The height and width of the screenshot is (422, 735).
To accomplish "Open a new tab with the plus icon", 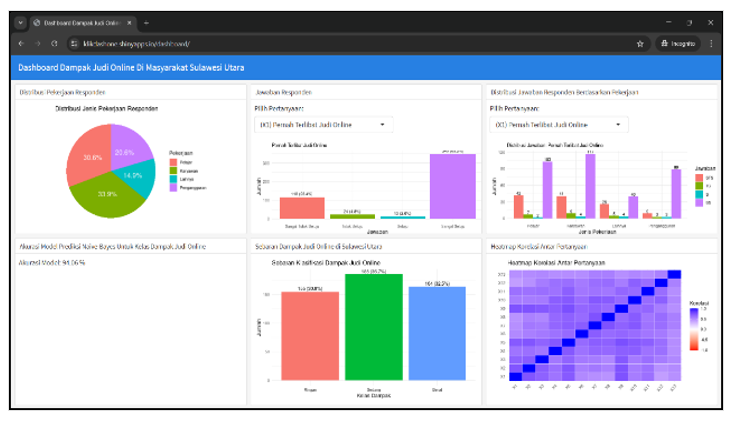I will [146, 22].
